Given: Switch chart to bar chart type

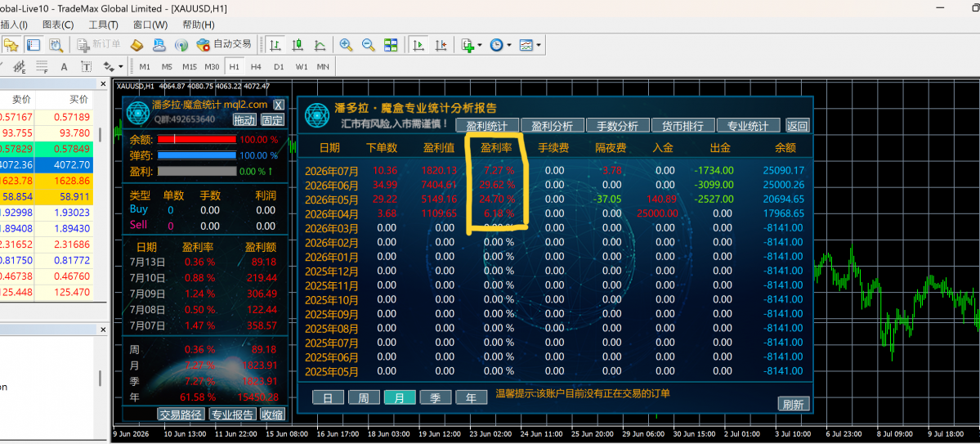Looking at the screenshot, I should coord(275,44).
